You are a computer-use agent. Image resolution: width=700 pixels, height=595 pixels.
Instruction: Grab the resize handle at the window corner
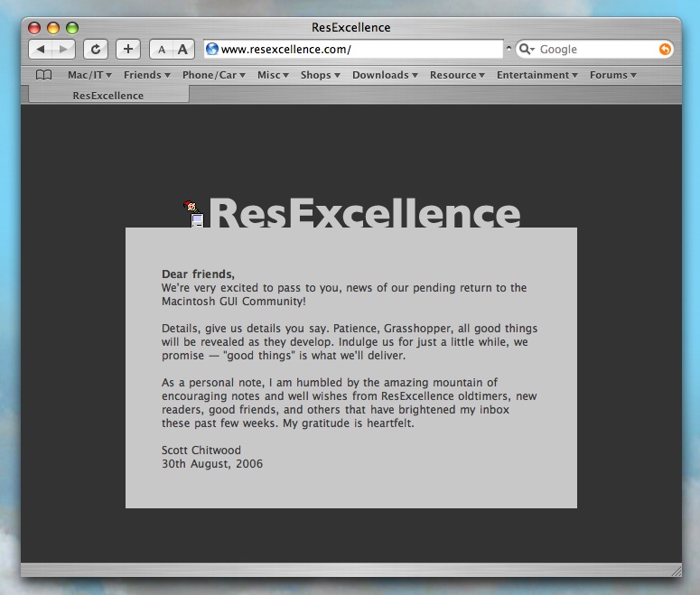click(677, 571)
